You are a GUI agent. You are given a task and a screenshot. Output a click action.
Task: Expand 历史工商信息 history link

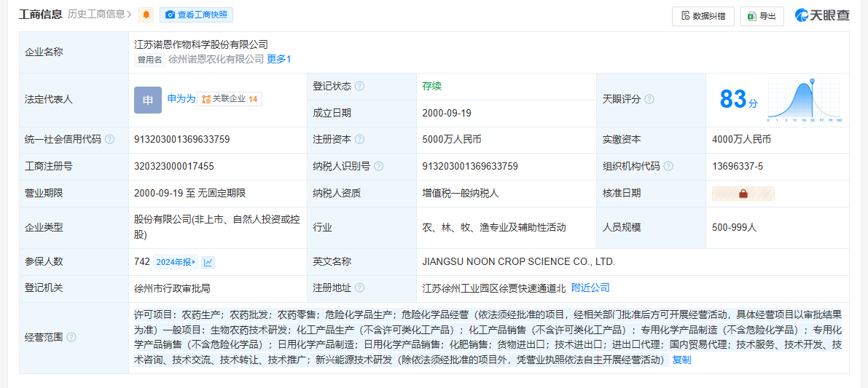(100, 15)
